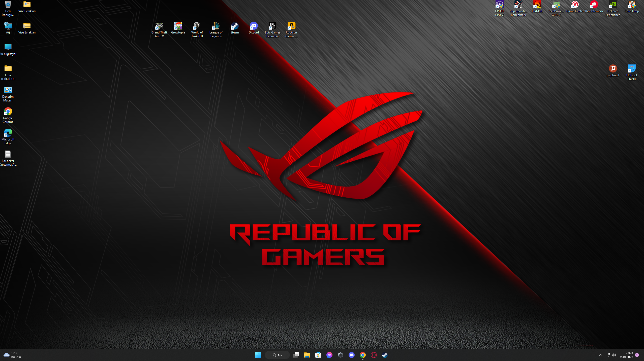Open the clock and calendar showing 23:24

(x=627, y=355)
